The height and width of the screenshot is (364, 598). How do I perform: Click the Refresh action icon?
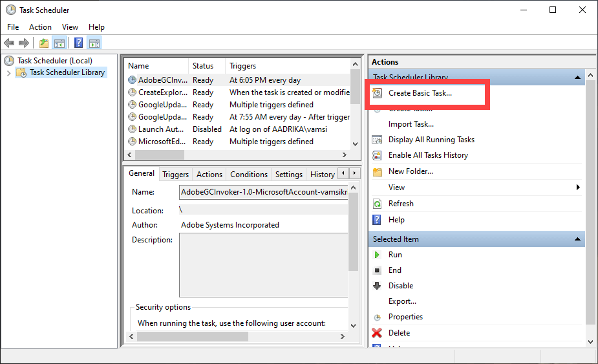377,204
